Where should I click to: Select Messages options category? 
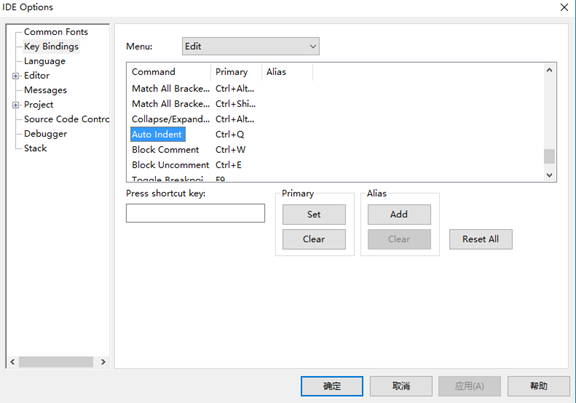tap(45, 90)
